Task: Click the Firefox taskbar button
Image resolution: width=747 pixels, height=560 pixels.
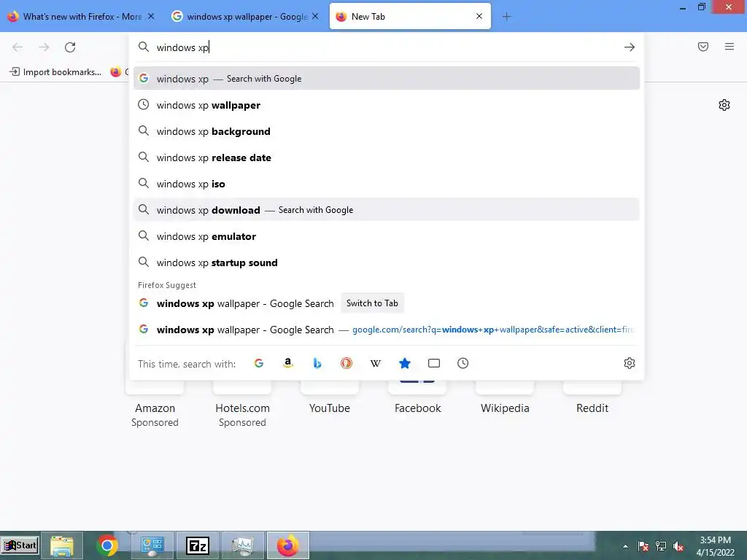Action: tap(288, 545)
